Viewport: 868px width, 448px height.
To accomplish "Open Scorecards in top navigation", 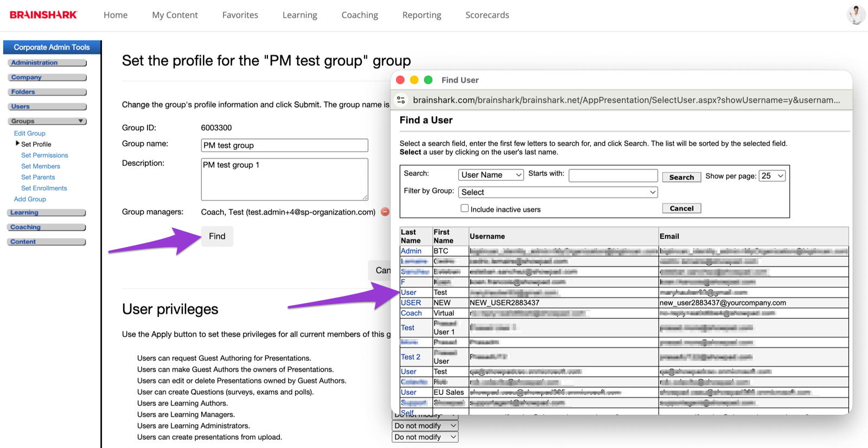I will (487, 15).
